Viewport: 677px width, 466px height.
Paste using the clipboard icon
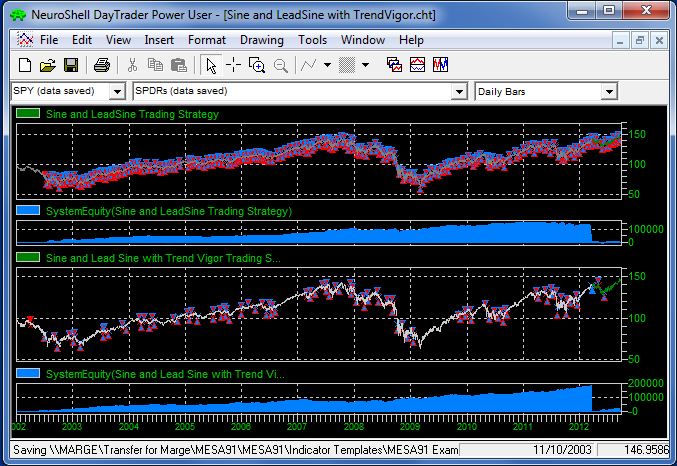179,65
